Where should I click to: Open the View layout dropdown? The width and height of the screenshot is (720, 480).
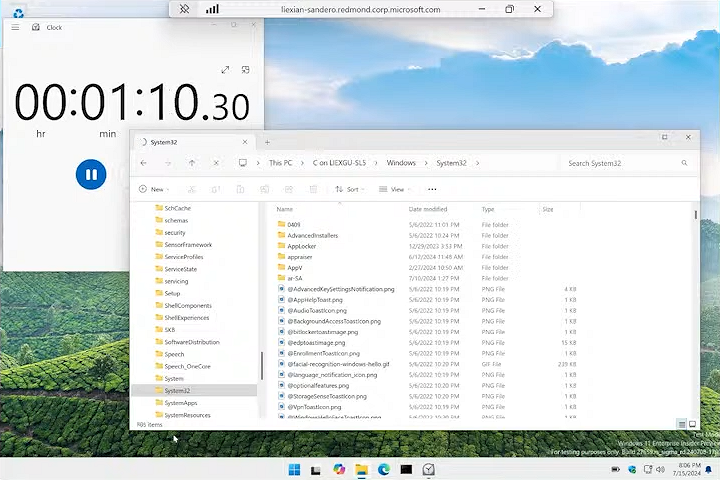point(397,189)
